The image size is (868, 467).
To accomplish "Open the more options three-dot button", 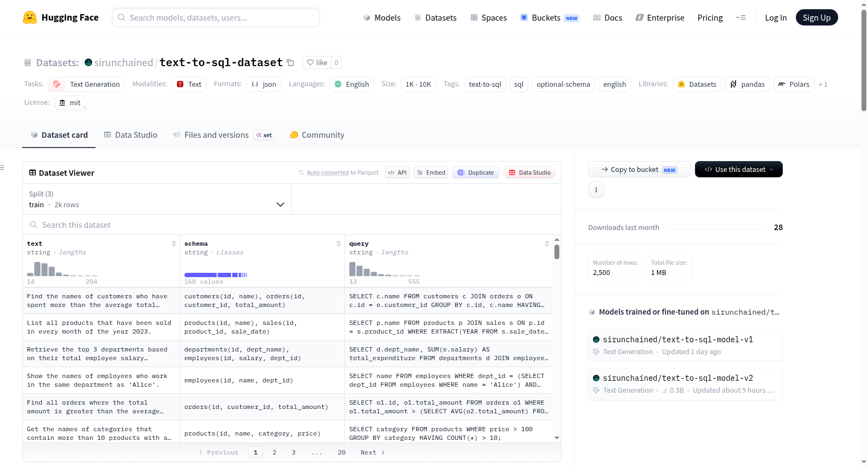I will 596,190.
